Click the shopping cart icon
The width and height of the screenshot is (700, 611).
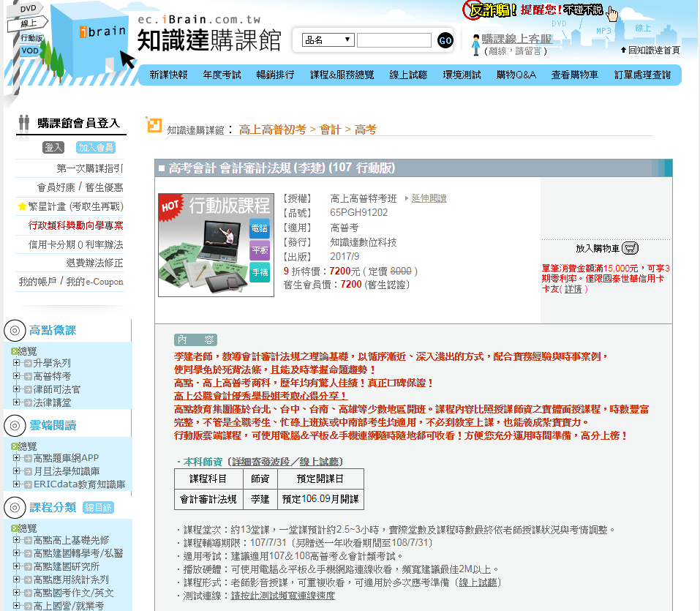click(x=631, y=248)
